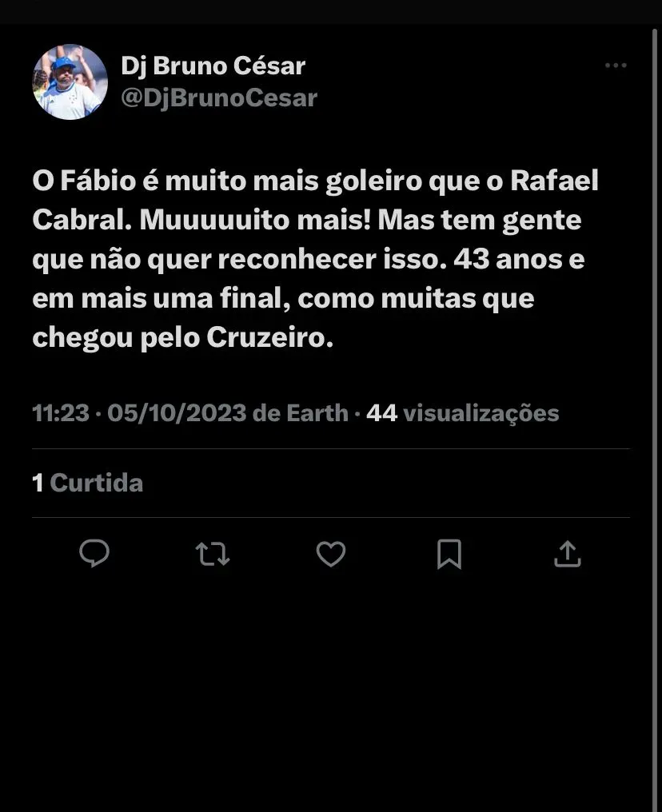The width and height of the screenshot is (662, 812).
Task: Repost the tweet using the retweet icon
Action: 213,553
